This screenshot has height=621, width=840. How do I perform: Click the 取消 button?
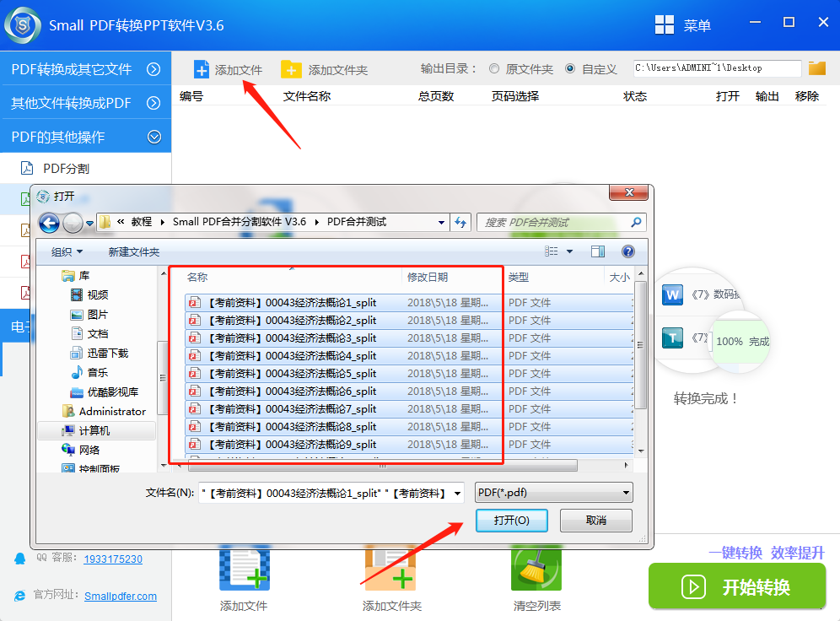click(x=596, y=521)
